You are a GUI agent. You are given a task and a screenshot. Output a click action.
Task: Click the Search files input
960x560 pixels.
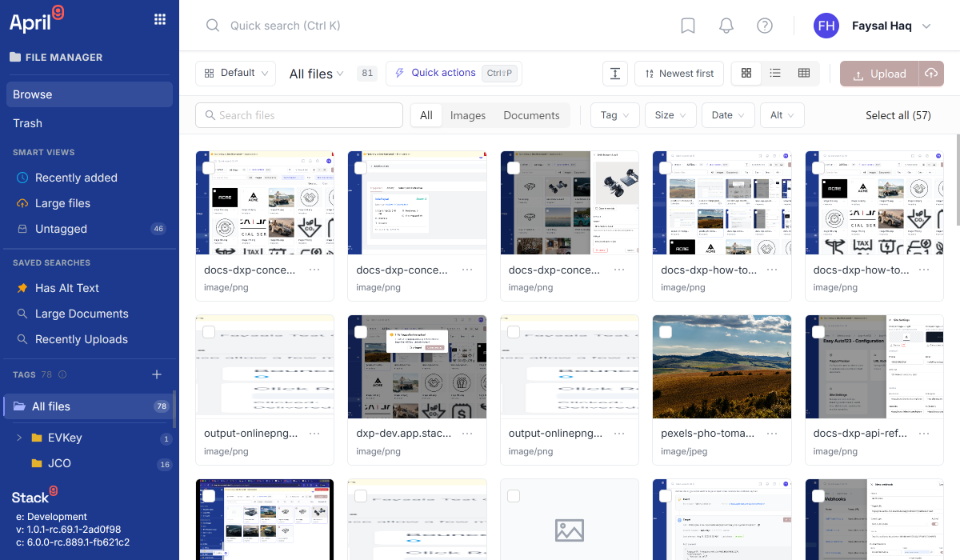[299, 115]
